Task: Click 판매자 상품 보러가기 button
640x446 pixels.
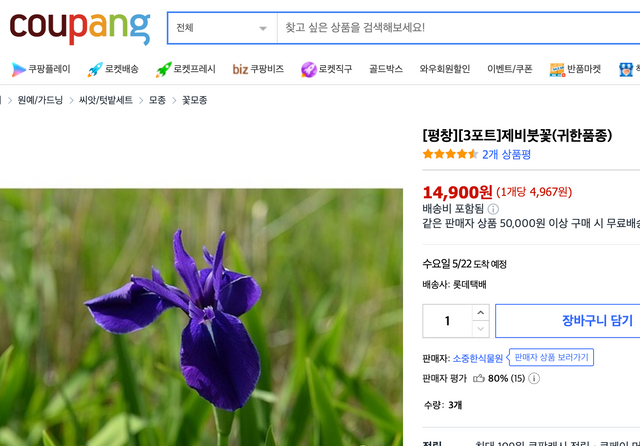Action: 551,357
